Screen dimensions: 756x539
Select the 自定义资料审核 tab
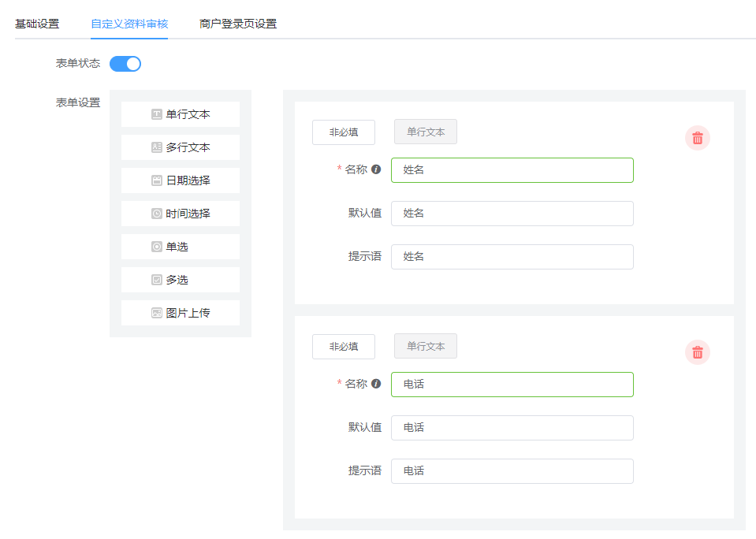coord(129,24)
